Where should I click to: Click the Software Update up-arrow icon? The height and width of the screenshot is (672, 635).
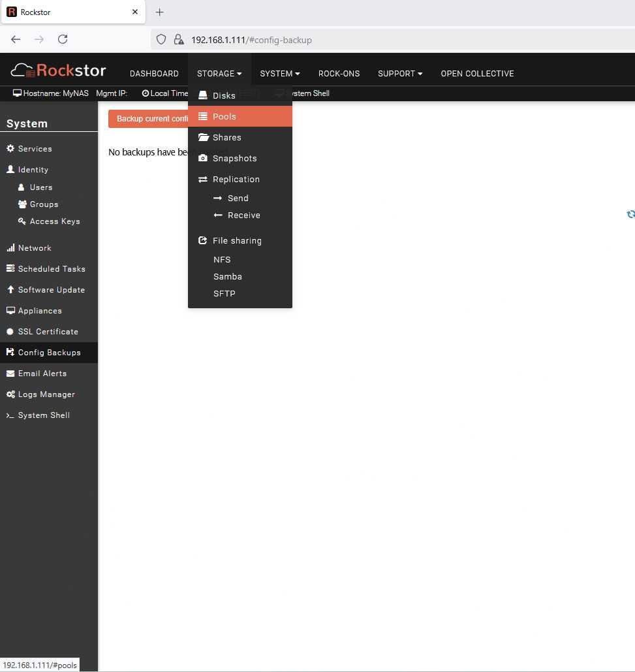[x=10, y=289]
